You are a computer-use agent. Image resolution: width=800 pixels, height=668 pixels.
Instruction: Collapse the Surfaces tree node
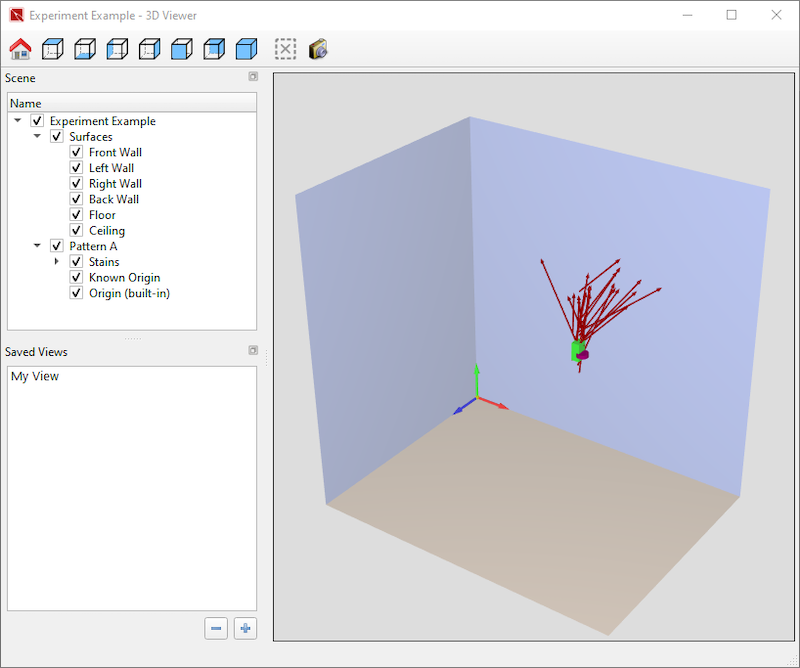pos(37,136)
